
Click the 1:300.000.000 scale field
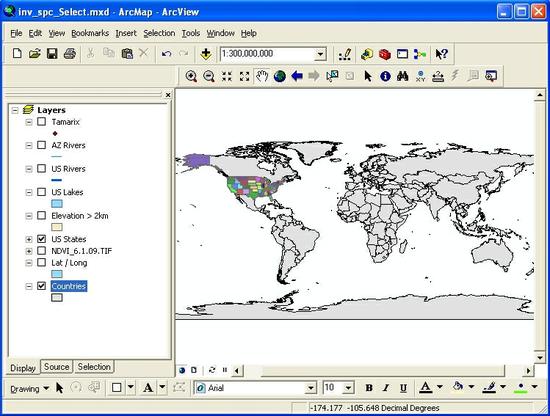(x=268, y=54)
